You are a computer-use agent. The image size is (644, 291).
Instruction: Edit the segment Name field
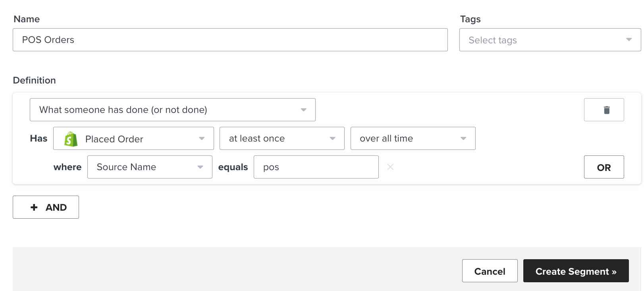pyautogui.click(x=230, y=40)
